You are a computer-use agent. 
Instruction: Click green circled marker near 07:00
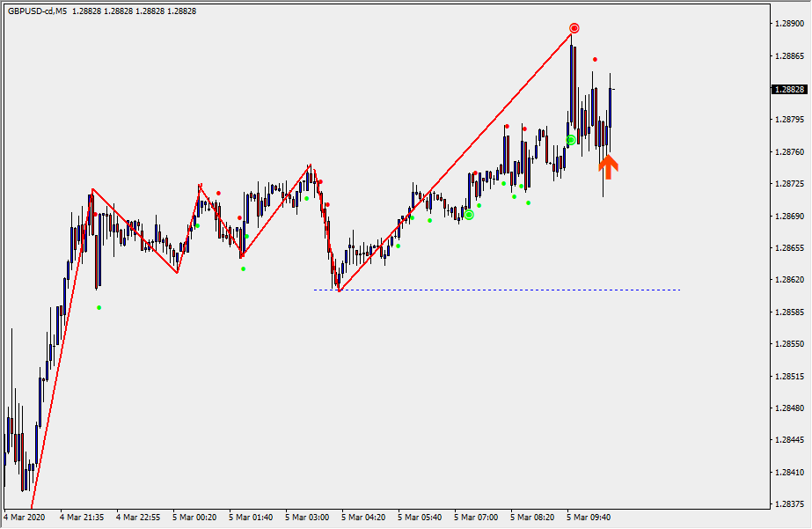click(x=469, y=215)
